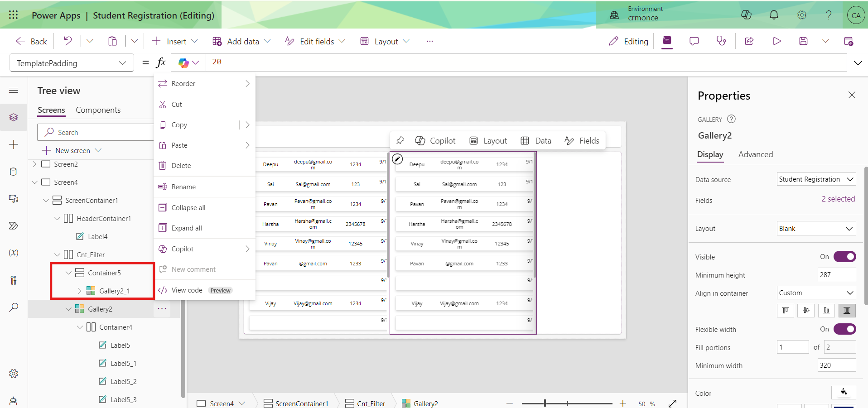This screenshot has width=868, height=408.
Task: Open the Tree view layers sidebar icon
Action: (x=14, y=117)
